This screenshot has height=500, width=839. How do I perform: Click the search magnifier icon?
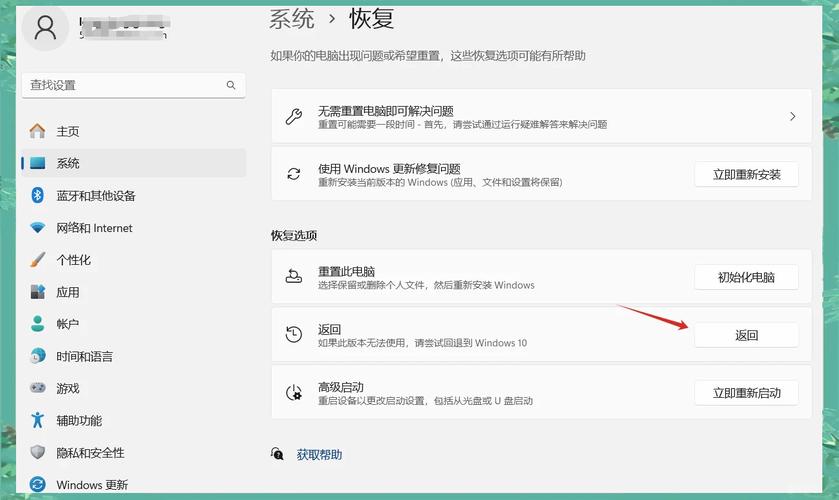231,85
